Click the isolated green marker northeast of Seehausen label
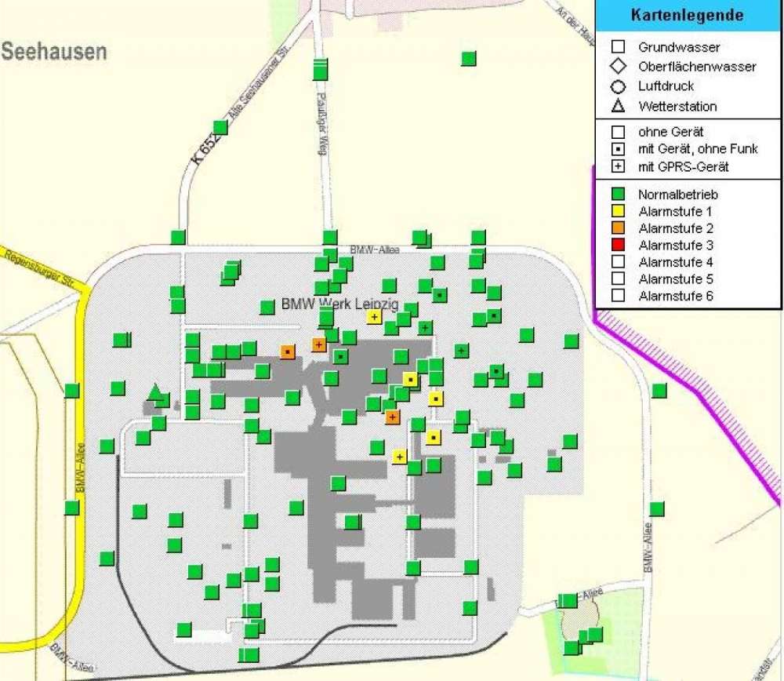The width and height of the screenshot is (784, 681). (x=469, y=59)
